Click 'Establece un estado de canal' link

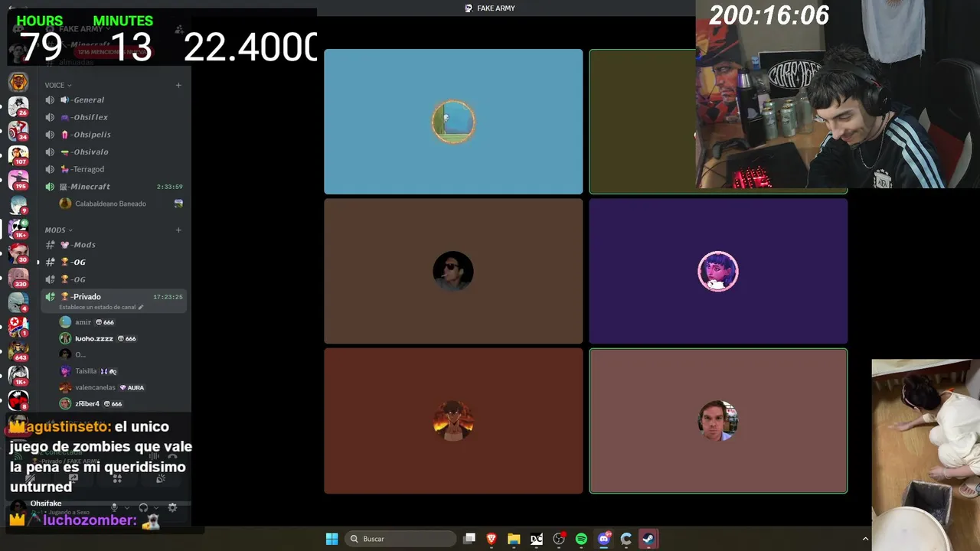[x=97, y=307]
